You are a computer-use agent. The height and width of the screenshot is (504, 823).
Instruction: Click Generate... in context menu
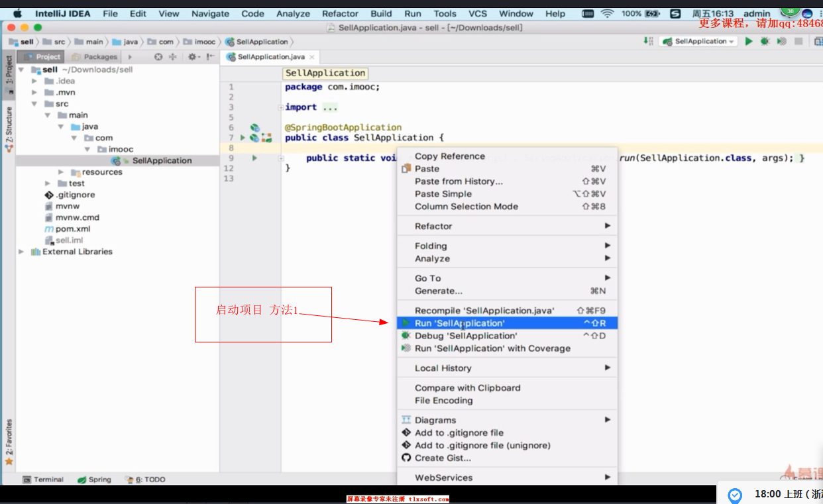coord(507,291)
